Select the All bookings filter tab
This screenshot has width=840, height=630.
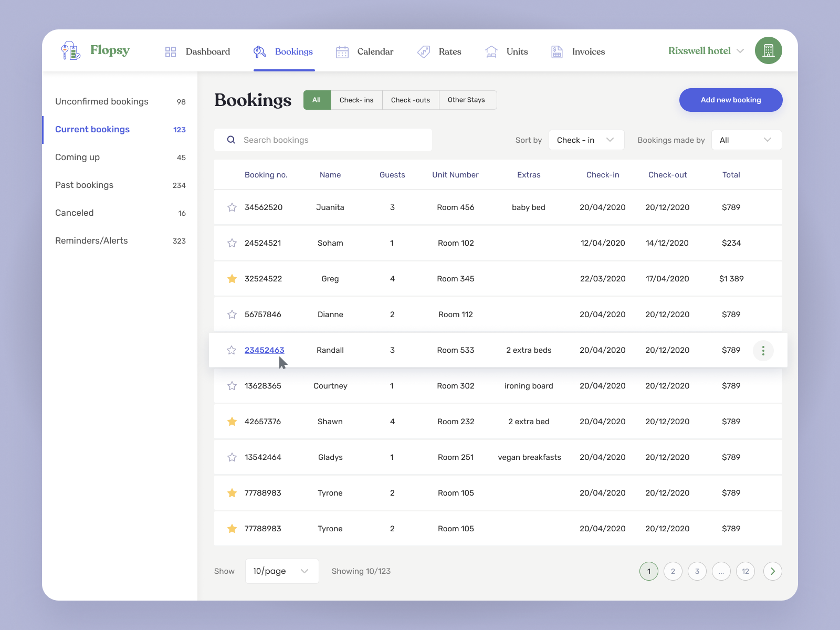pos(317,100)
